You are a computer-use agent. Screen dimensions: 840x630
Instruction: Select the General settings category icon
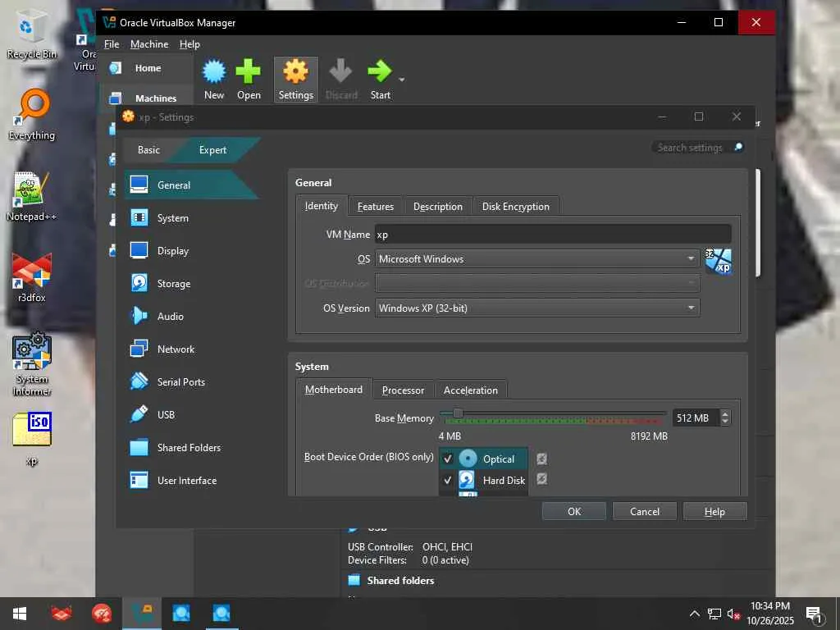(139, 185)
